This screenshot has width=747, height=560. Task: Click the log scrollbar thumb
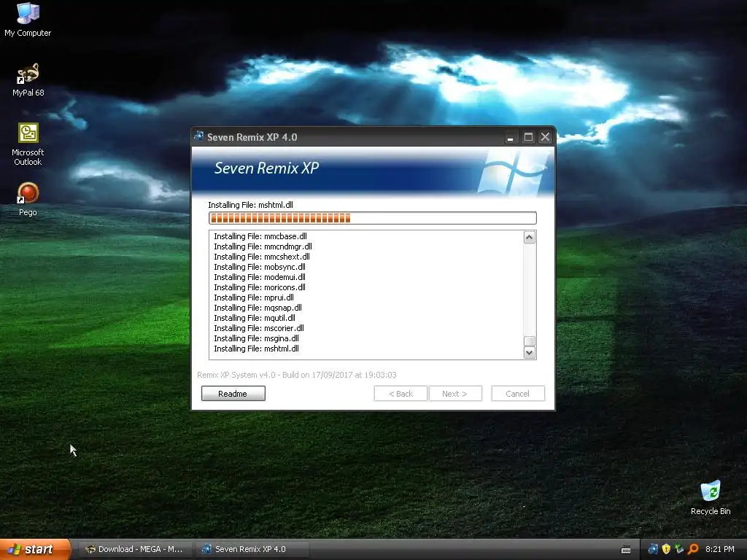530,341
